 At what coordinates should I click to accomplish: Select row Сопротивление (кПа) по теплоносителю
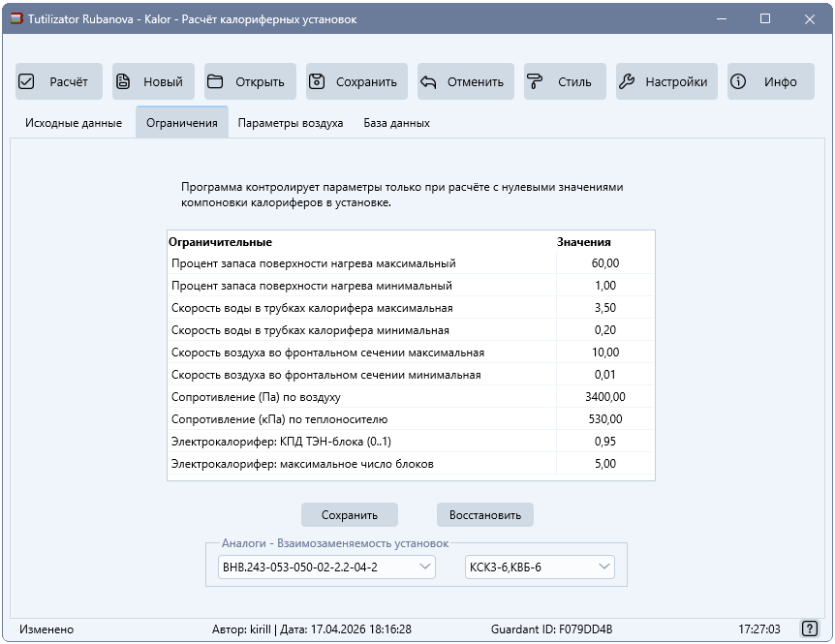click(411, 419)
